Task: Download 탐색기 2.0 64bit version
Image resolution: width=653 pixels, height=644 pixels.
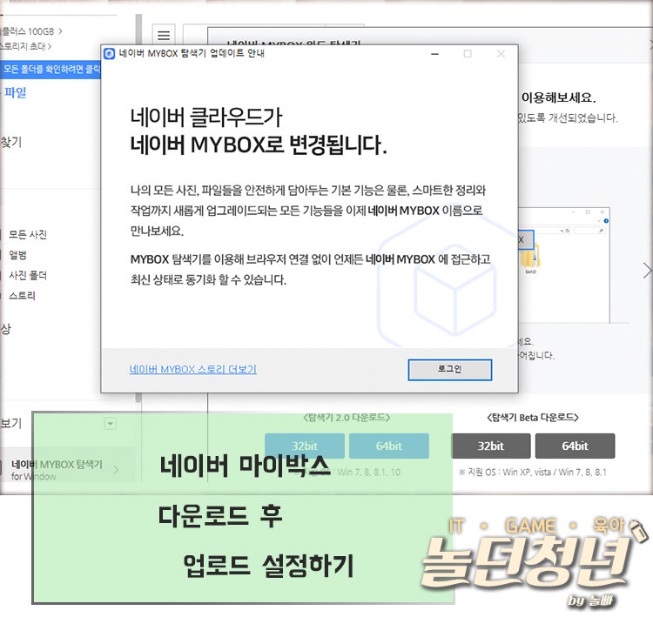Action: point(388,446)
